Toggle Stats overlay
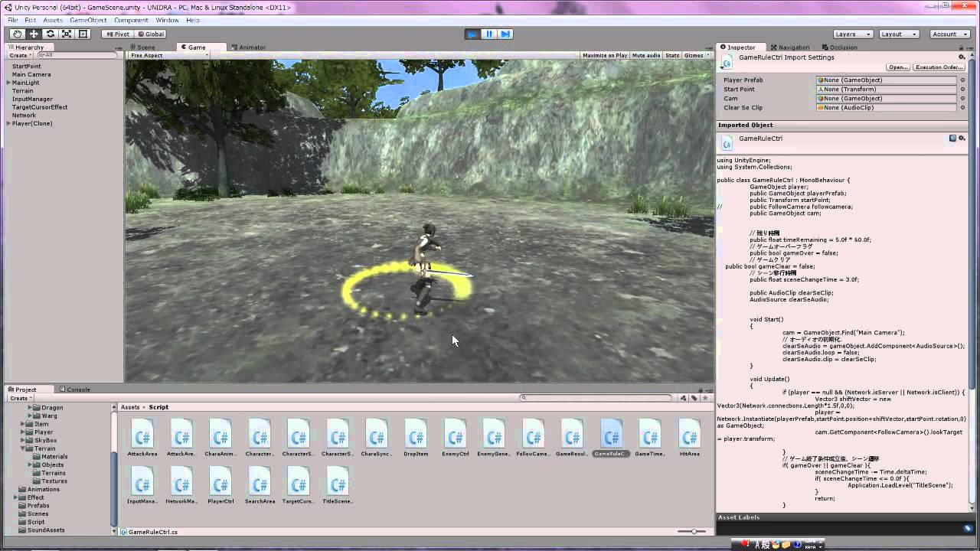 [672, 55]
